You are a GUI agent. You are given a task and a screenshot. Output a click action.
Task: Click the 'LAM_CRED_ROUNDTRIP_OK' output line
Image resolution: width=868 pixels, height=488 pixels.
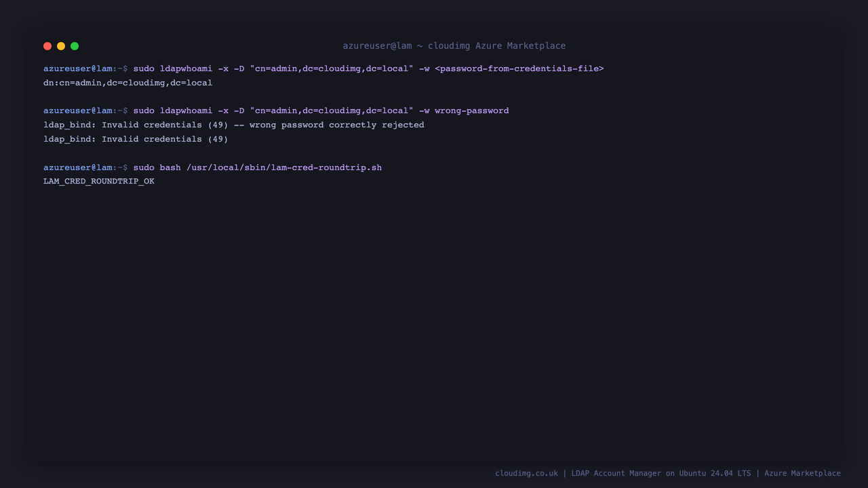[x=99, y=182]
